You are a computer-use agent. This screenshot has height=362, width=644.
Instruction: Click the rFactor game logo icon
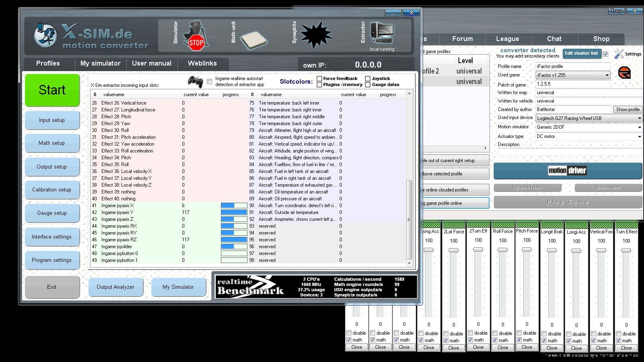(624, 73)
